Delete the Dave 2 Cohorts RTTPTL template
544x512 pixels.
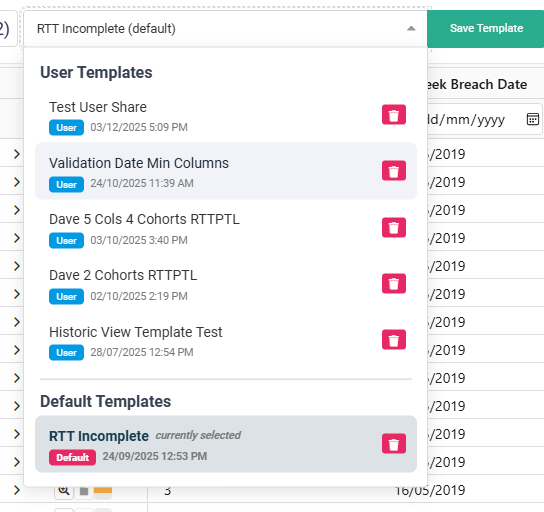(394, 283)
